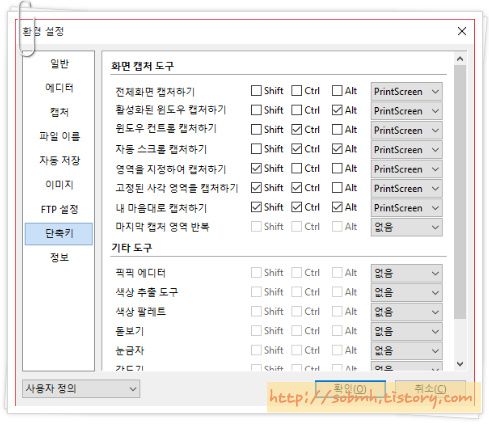
Task: Uncheck Shift for 고정된 사각 영역을 캡처하기
Action: [x=256, y=188]
